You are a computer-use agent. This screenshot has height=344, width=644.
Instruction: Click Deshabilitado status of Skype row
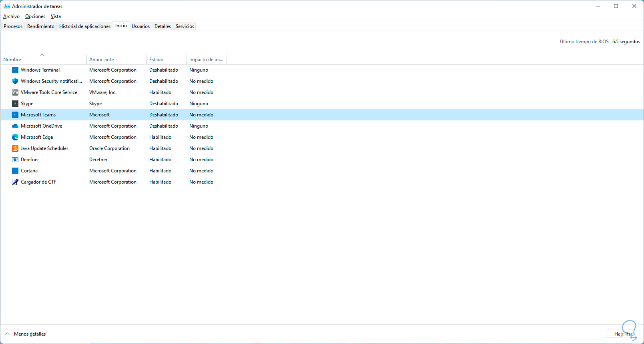(164, 104)
